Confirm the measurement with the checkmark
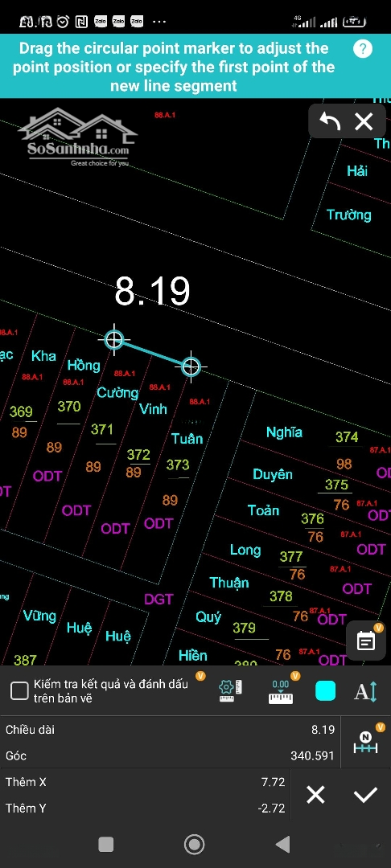This screenshot has width=391, height=868. coord(365,795)
